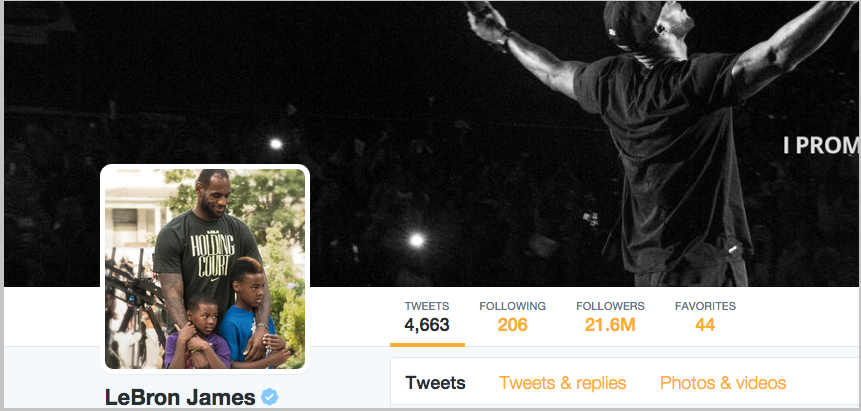Switch to Photos & videos tab
The height and width of the screenshot is (411, 861).
click(x=723, y=383)
